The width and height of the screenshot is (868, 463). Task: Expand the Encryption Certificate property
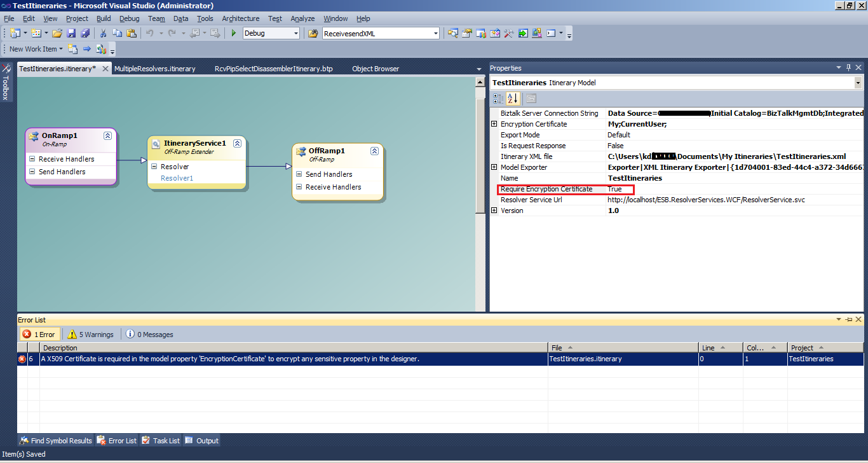click(x=494, y=124)
